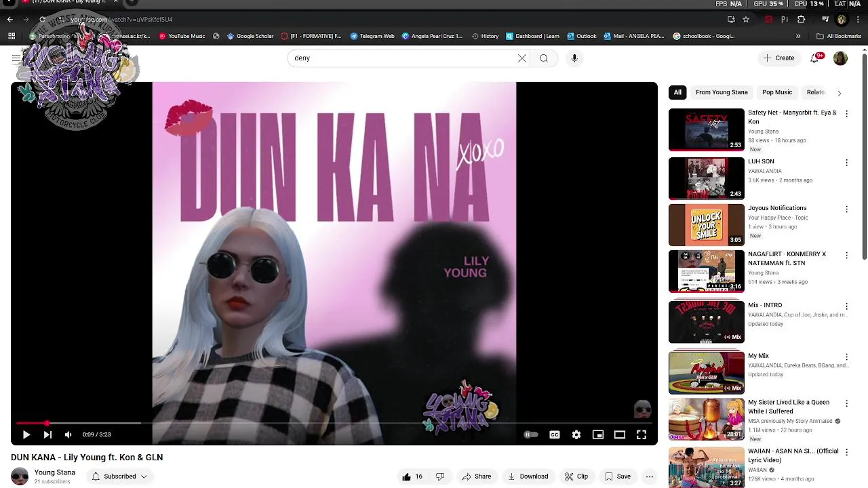Create a clip of the video
This screenshot has width=868, height=488.
point(576,476)
